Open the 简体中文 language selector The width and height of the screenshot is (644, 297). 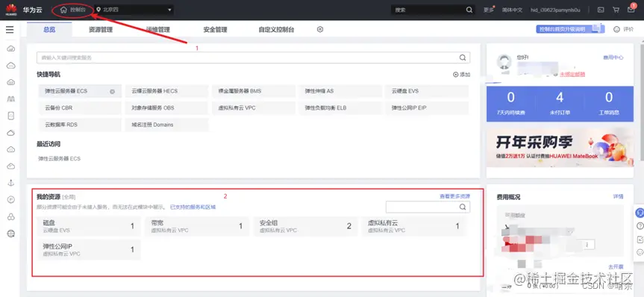pyautogui.click(x=512, y=10)
